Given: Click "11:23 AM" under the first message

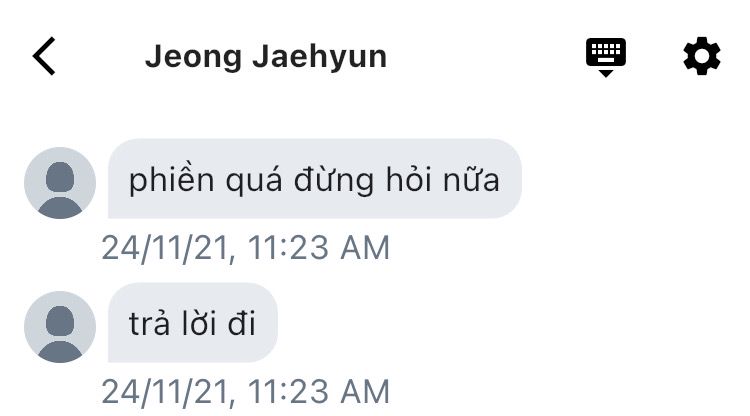Looking at the screenshot, I should [319, 248].
